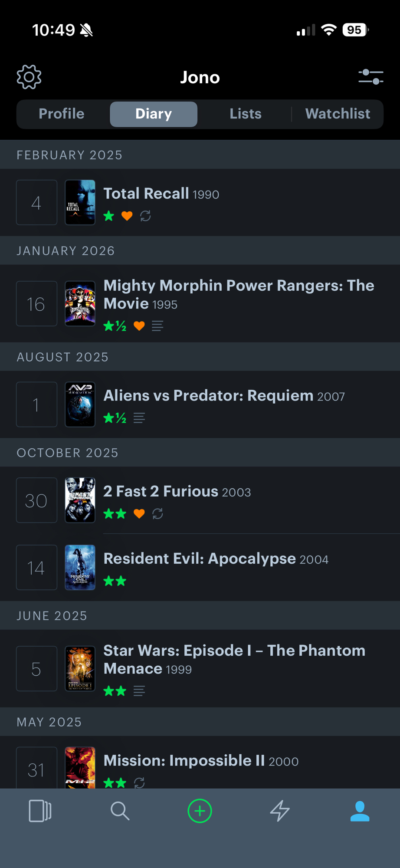Tap the star rating on Resident Evil: Apocalypse
This screenshot has height=868, width=400.
coord(115,581)
